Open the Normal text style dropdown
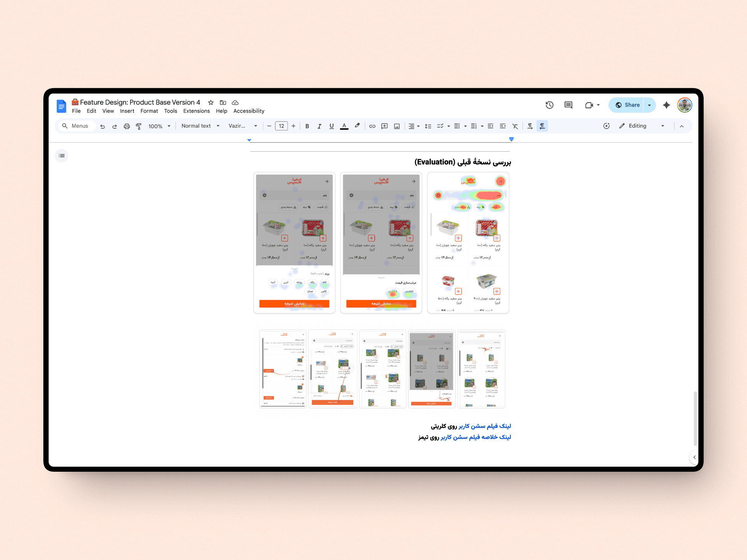This screenshot has height=560, width=747. (x=200, y=126)
